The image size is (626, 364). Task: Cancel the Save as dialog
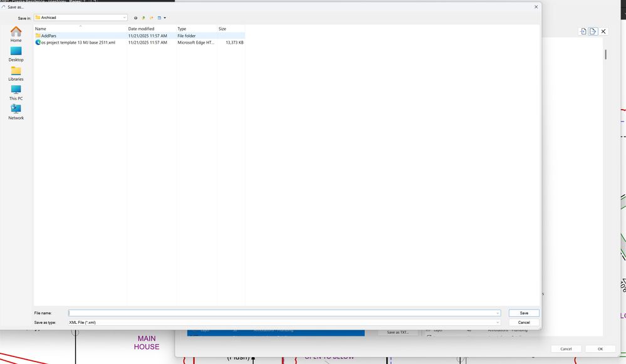tap(524, 323)
